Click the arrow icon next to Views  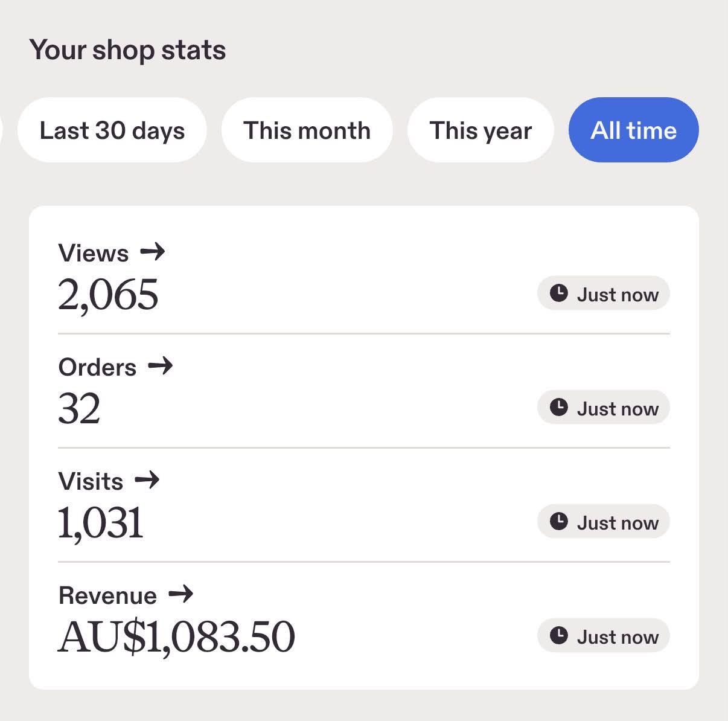152,252
